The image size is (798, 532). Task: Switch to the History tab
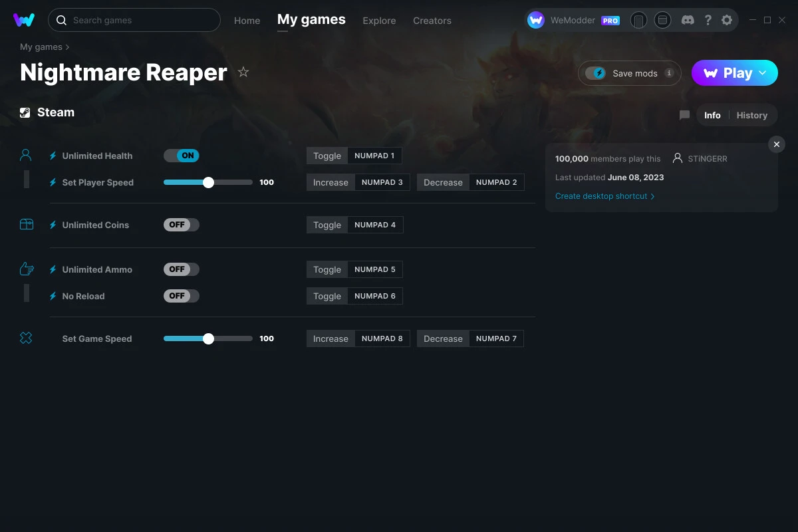752,115
